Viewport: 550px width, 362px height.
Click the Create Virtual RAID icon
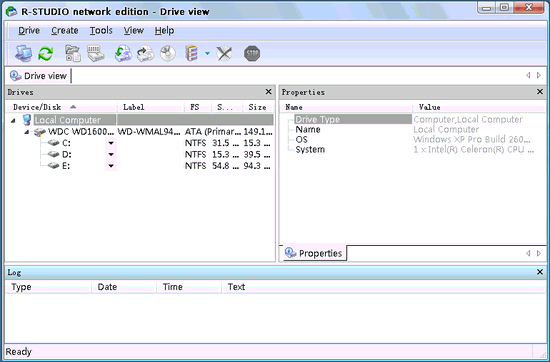(x=192, y=54)
